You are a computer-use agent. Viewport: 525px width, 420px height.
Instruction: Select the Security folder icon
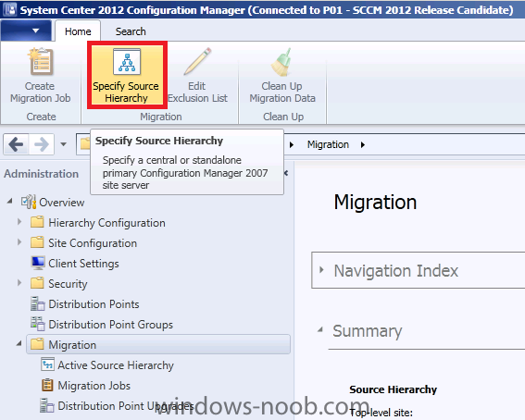coord(37,283)
